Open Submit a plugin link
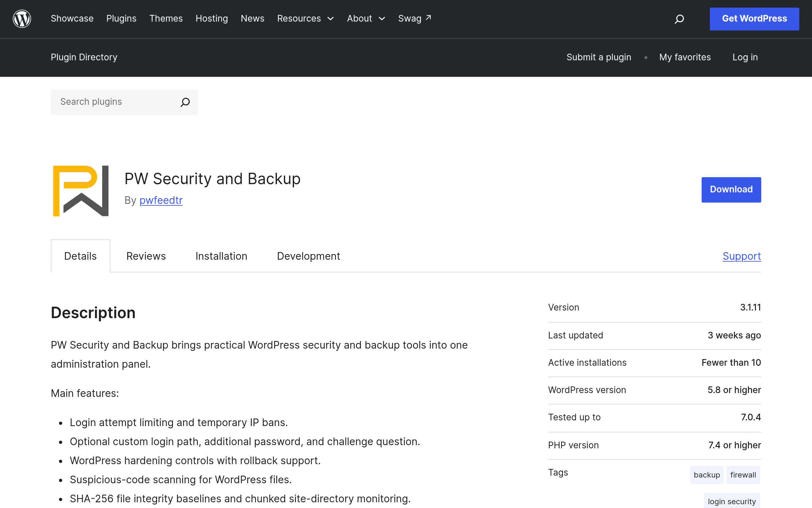 pyautogui.click(x=599, y=57)
